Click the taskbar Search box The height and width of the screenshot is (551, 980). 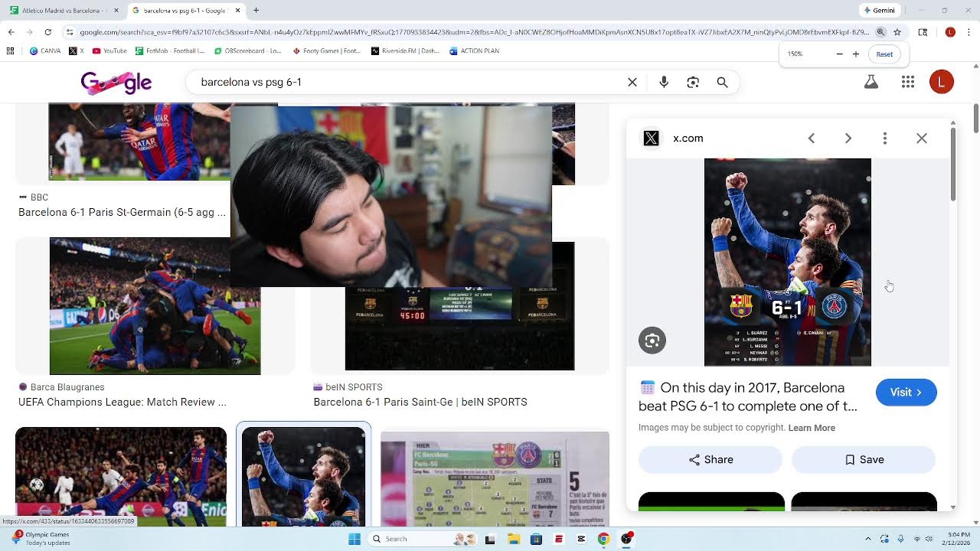click(421, 539)
